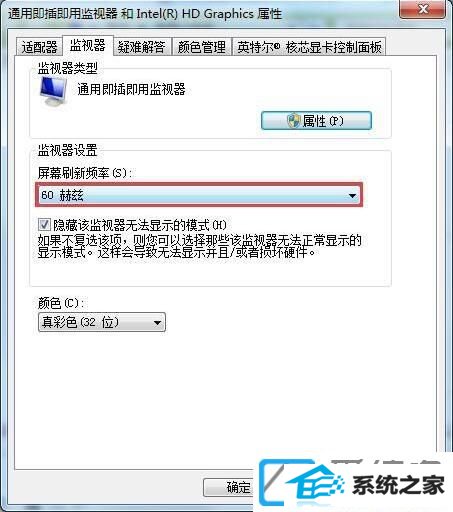Toggle 隐藏该监视器无法显示的模式 checkbox

(44, 224)
